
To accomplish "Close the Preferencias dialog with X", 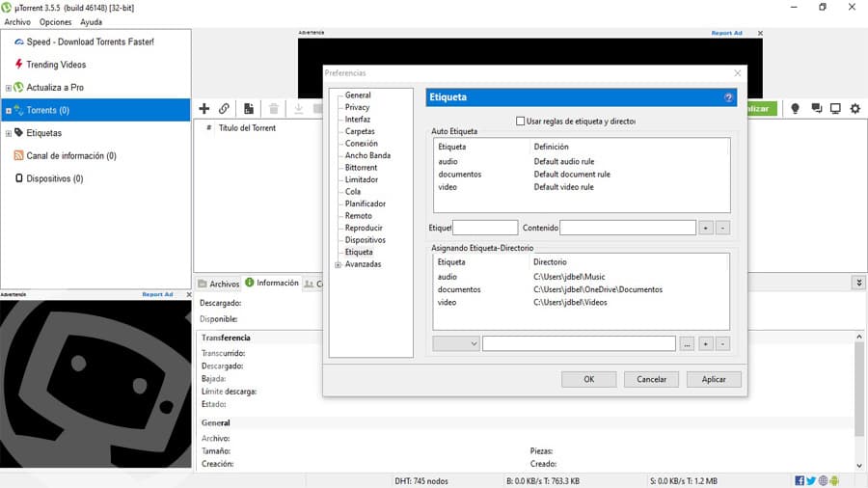I will coord(738,73).
